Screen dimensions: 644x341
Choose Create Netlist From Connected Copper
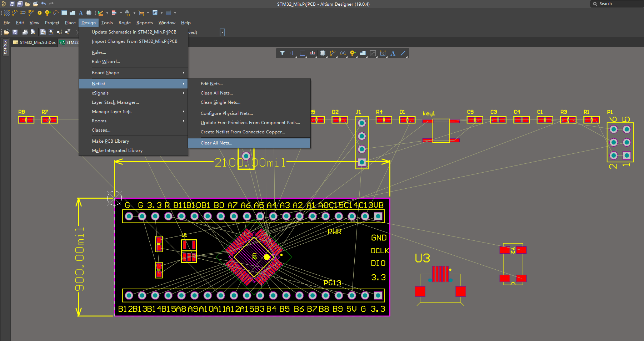click(249, 132)
